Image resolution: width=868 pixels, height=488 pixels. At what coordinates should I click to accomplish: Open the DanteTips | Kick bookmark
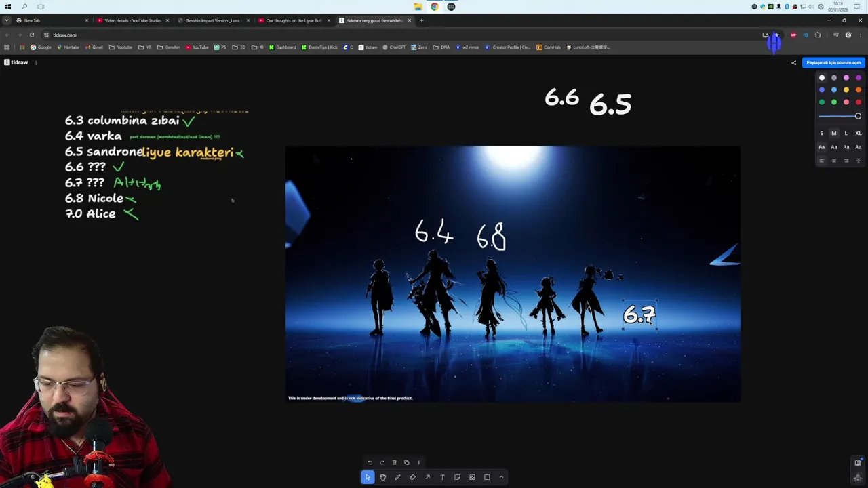click(319, 47)
